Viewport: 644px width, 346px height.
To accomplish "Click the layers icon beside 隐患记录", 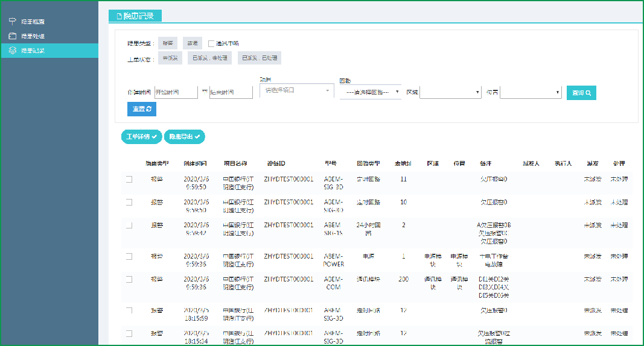I will [x=12, y=51].
